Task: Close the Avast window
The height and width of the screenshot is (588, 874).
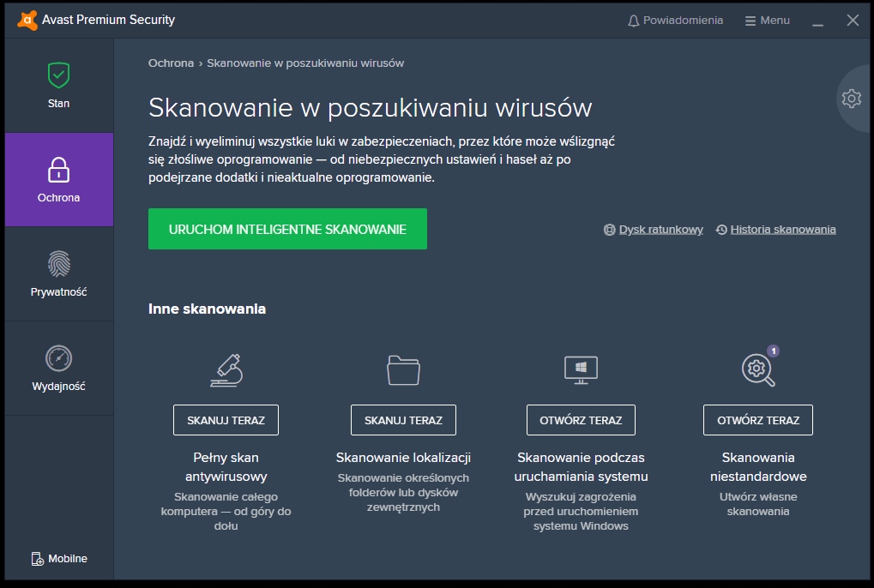Action: click(853, 21)
